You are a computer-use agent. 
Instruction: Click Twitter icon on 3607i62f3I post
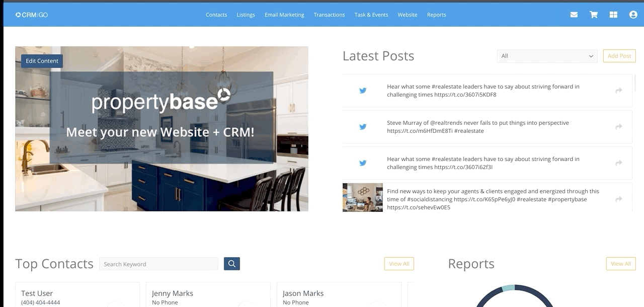point(363,163)
